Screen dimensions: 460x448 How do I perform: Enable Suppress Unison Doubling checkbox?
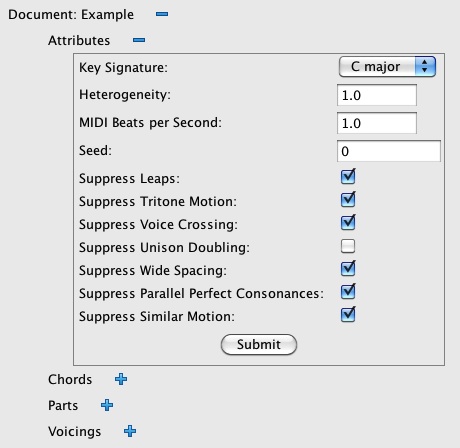348,246
